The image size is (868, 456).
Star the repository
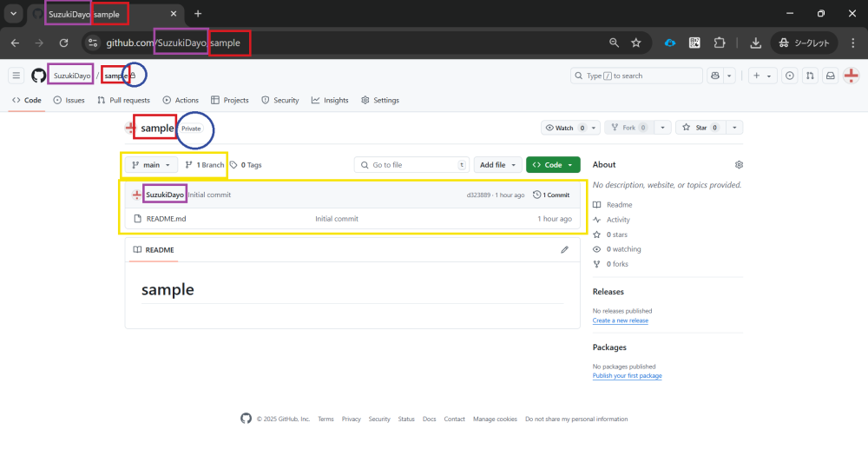click(x=700, y=128)
